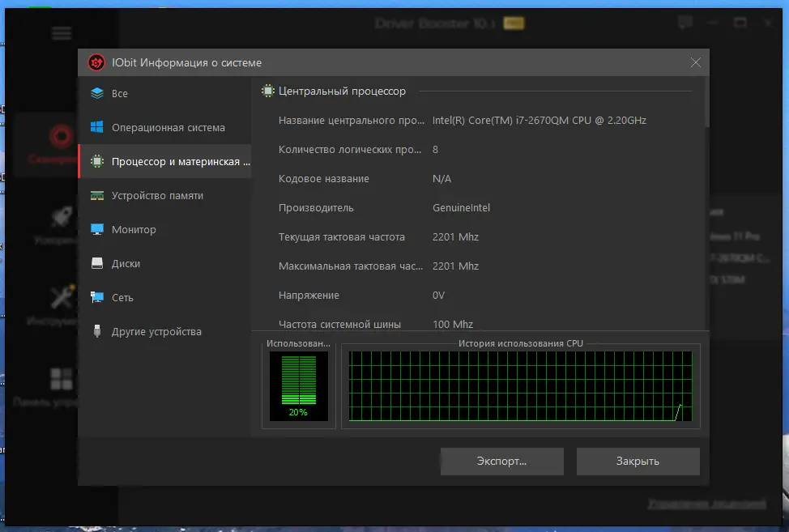This screenshot has height=532, width=789.
Task: Click the logical processor count value 8
Action: coord(435,149)
